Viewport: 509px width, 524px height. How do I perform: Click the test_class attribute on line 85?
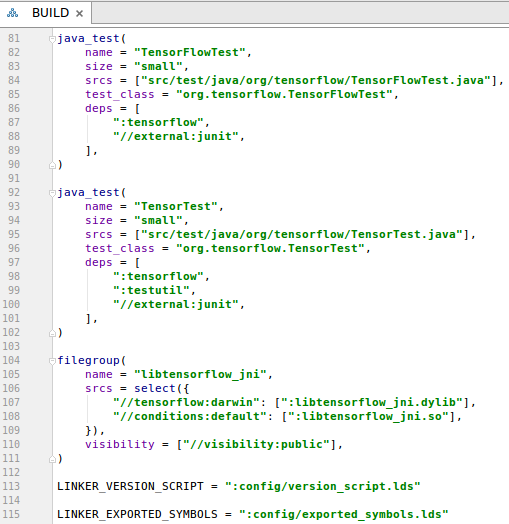pos(120,95)
